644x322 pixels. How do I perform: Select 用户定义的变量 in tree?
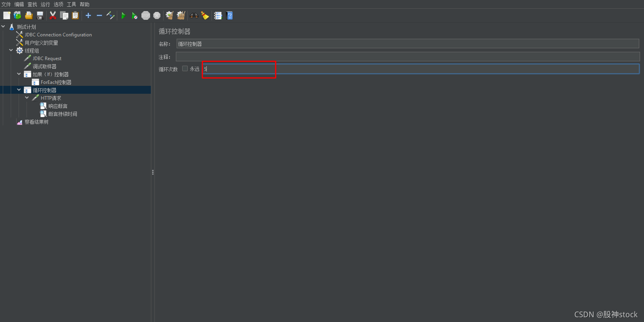pyautogui.click(x=41, y=43)
